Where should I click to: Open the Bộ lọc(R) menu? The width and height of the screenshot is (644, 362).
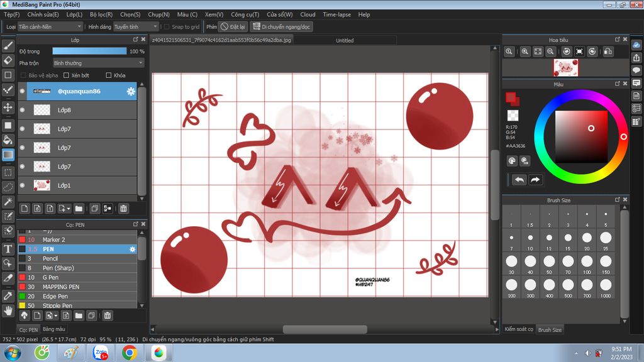click(101, 14)
